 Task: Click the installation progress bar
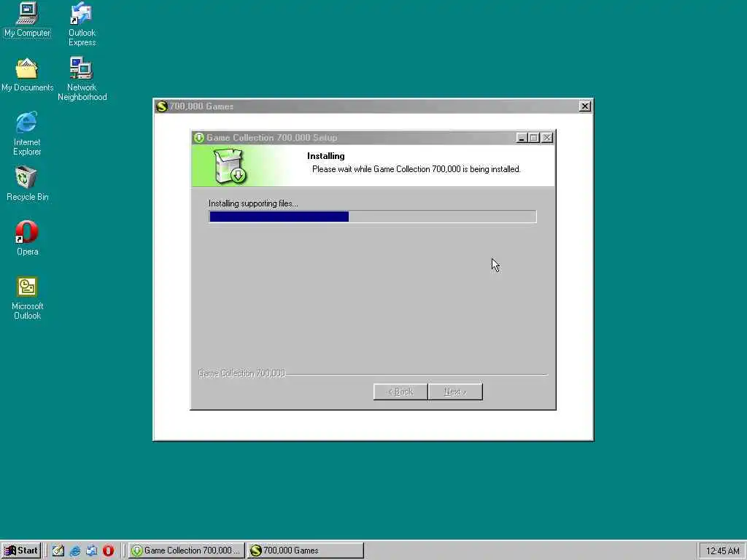tap(373, 217)
